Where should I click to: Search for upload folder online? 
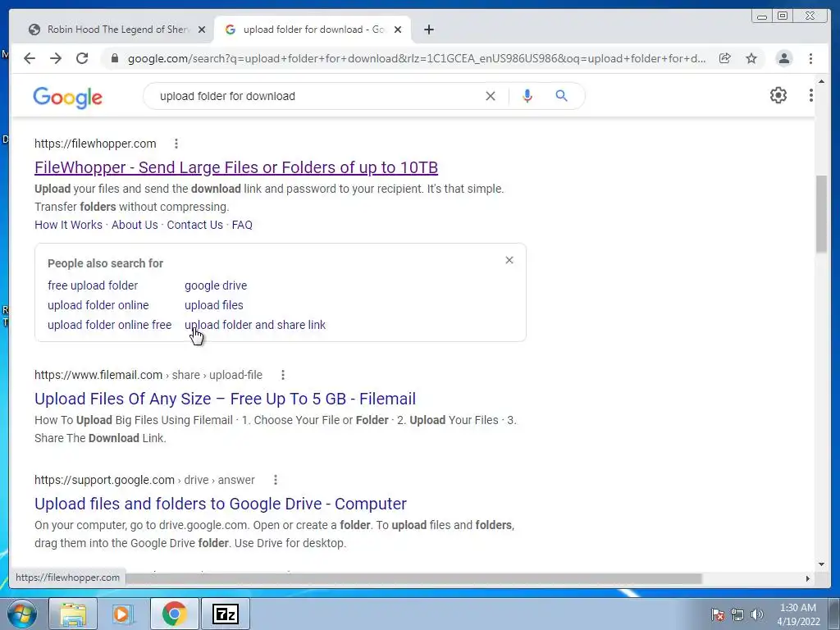[x=98, y=305]
